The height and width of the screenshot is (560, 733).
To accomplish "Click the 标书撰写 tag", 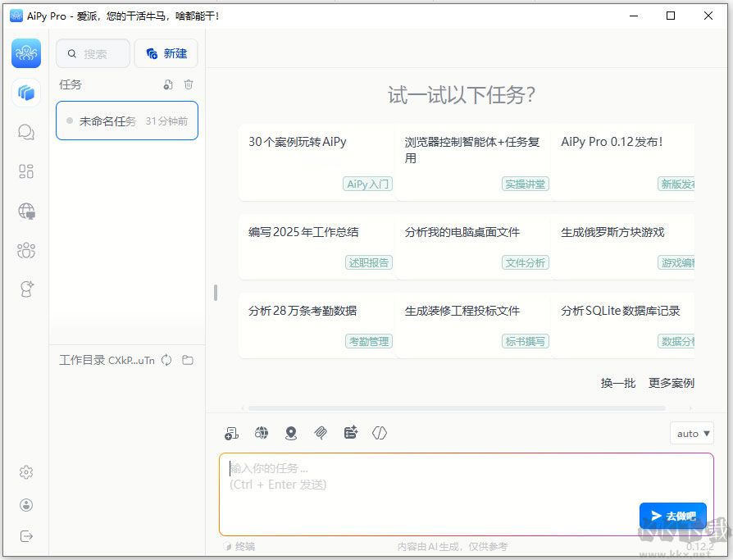I will (526, 341).
